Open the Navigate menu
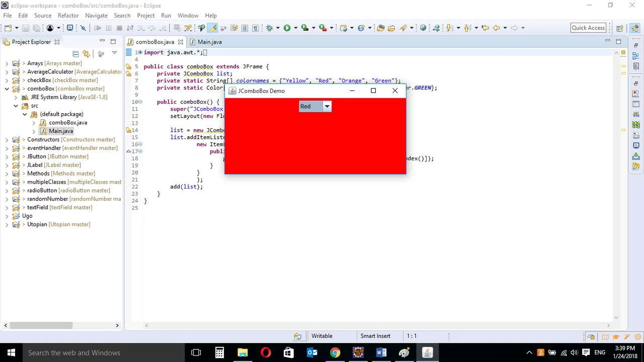644x362 pixels. 96,16
